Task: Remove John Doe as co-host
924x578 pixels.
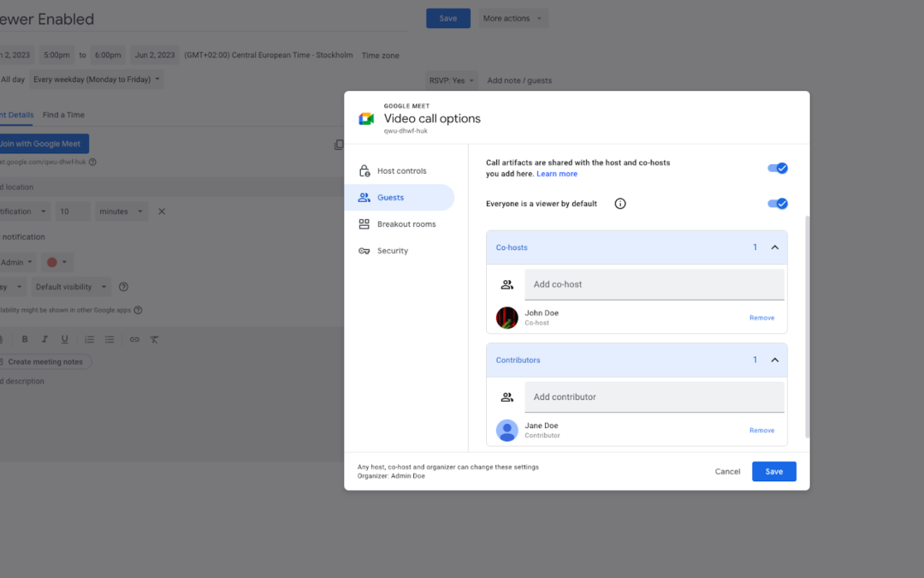Action: [x=761, y=318]
